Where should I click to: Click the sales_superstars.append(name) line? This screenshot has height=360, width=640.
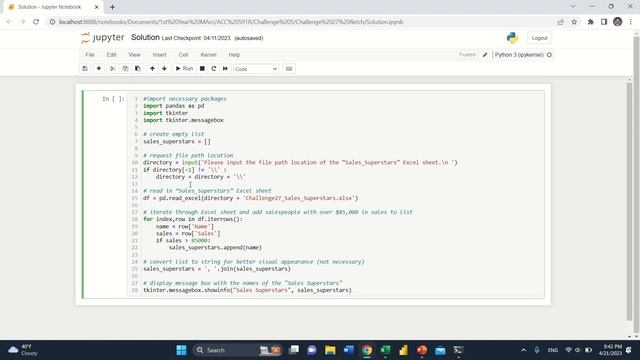pyautogui.click(x=215, y=247)
